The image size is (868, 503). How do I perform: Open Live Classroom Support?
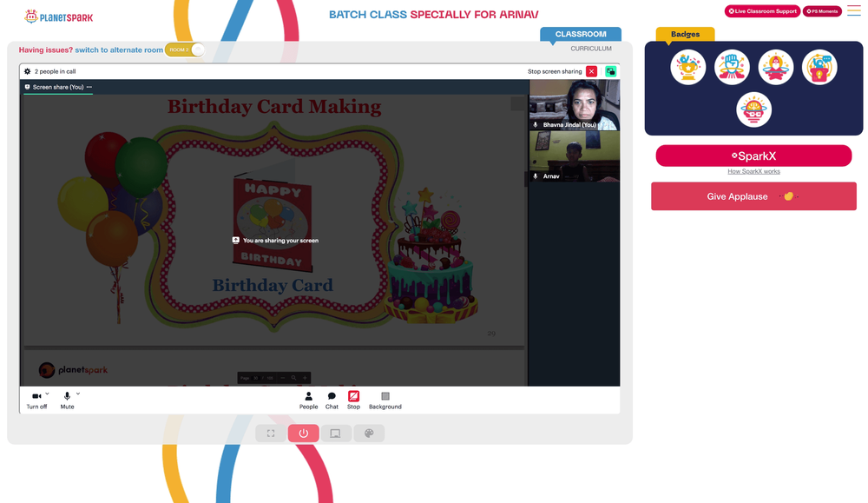coord(762,11)
